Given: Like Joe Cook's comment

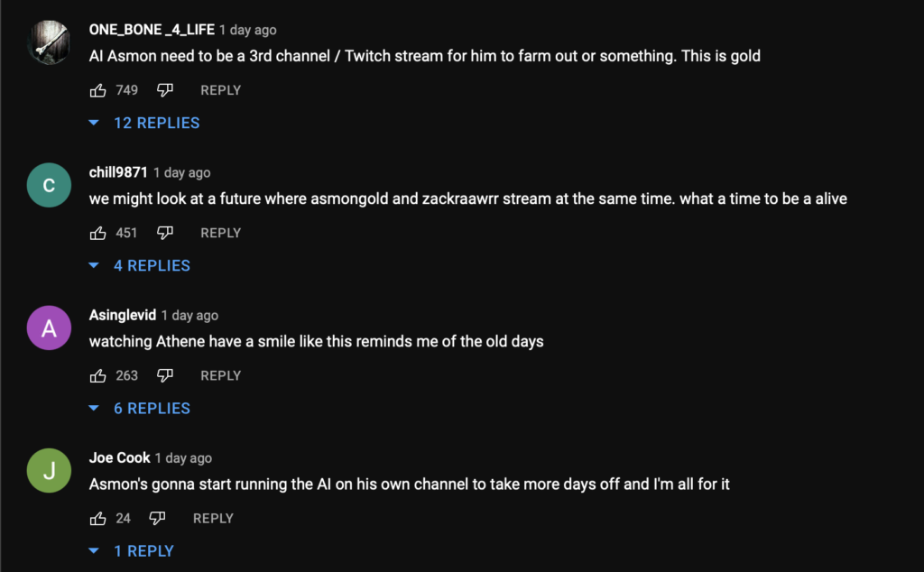Looking at the screenshot, I should (97, 517).
